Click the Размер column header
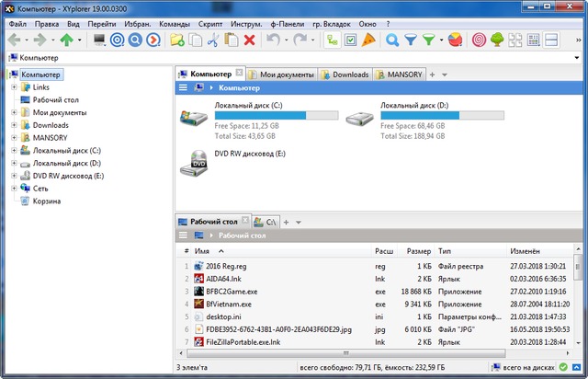 (x=418, y=250)
